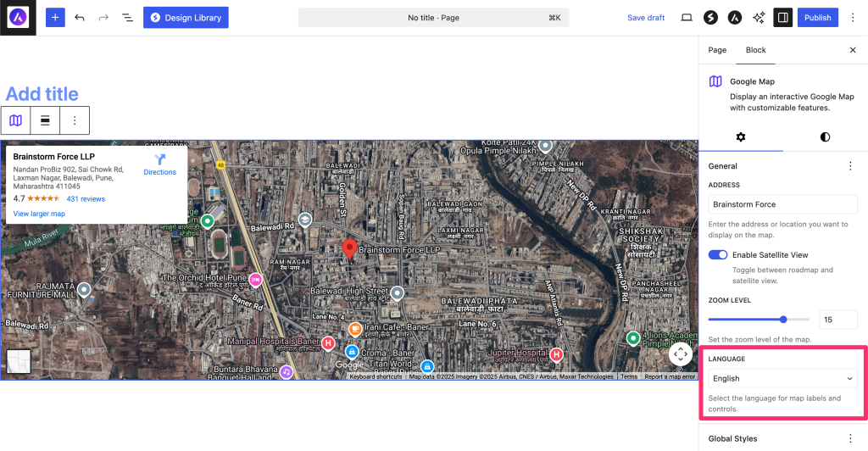Open the Language dropdown set to English
This screenshot has height=451, width=868.
coord(782,379)
